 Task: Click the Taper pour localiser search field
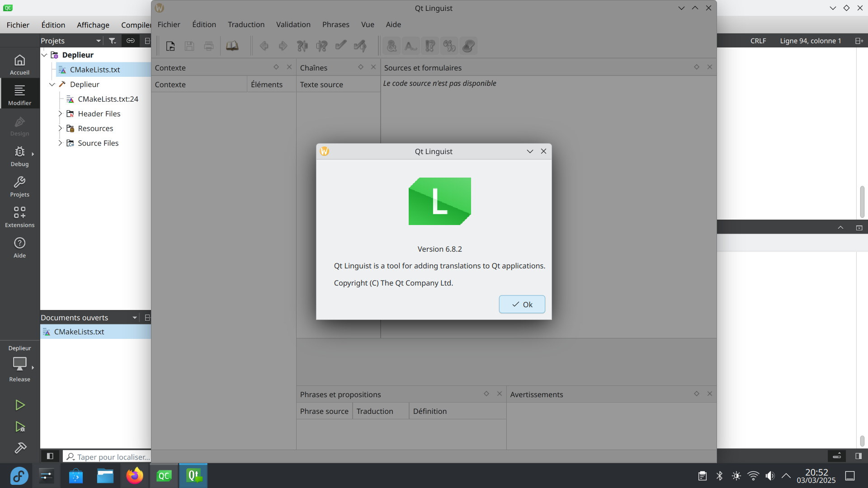112,457
